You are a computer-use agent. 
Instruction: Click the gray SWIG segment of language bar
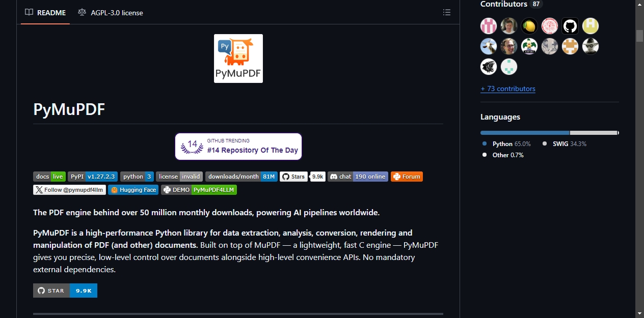594,133
